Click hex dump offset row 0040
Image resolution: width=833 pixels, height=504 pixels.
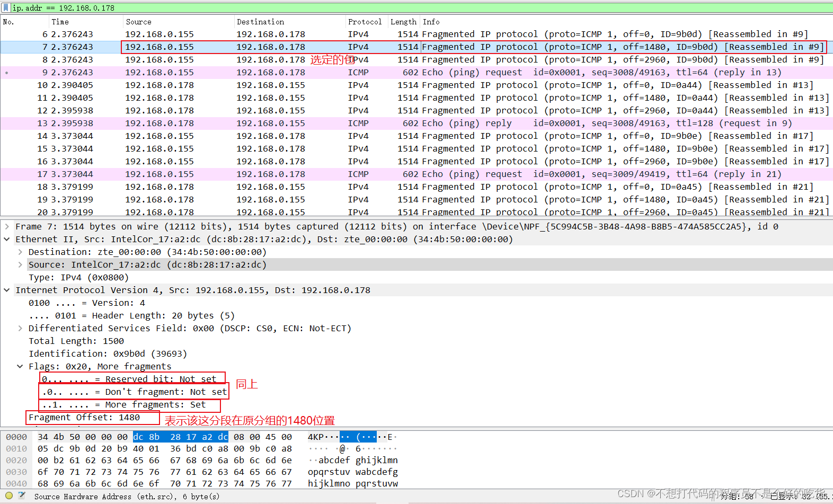coord(16,483)
